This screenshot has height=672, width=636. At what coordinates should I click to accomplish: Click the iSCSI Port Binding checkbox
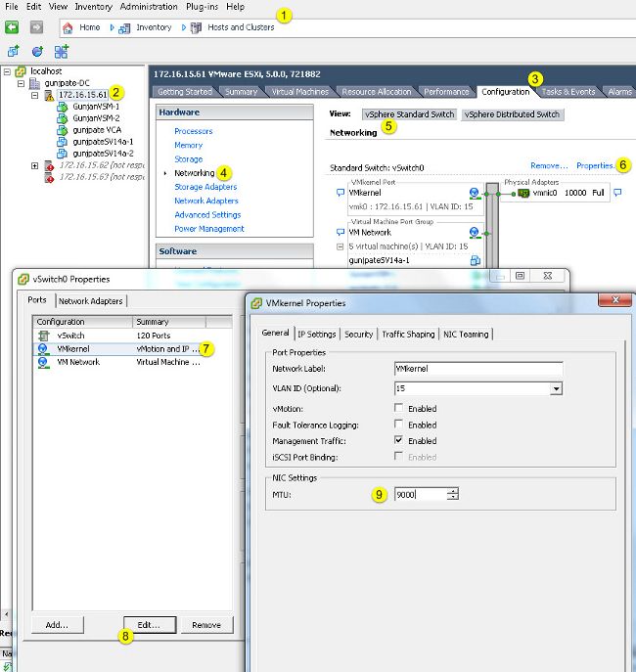(398, 456)
